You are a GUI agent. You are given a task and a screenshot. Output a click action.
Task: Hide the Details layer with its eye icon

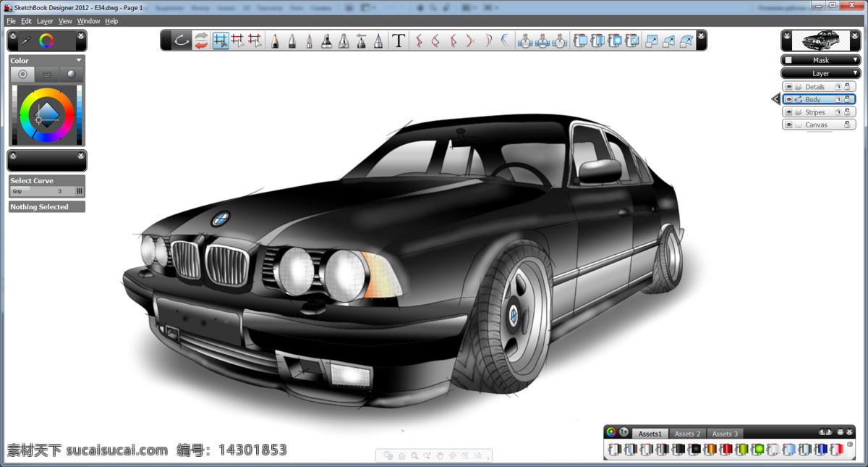[788, 87]
